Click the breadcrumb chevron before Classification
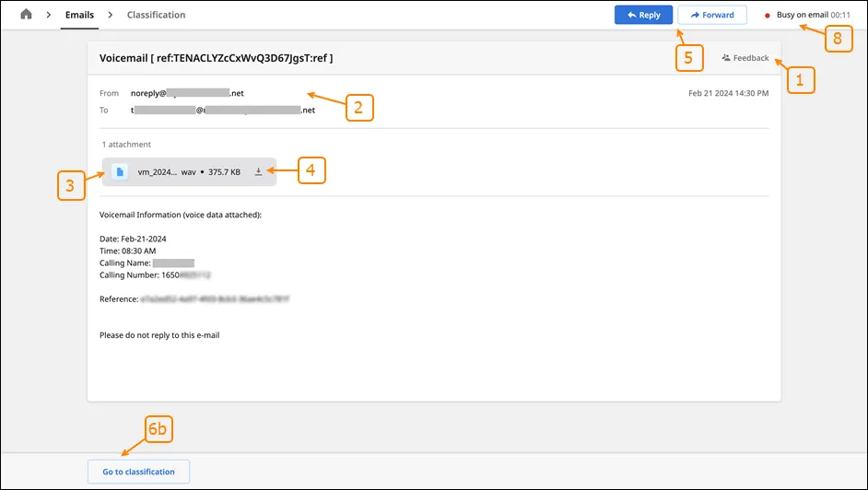Image resolution: width=868 pixels, height=490 pixels. tap(111, 15)
